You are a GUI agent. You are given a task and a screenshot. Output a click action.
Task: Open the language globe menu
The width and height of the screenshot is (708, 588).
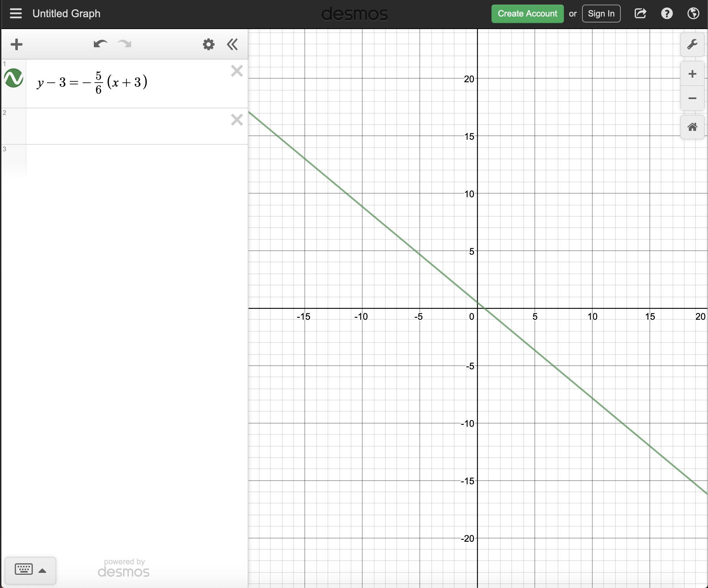693,14
